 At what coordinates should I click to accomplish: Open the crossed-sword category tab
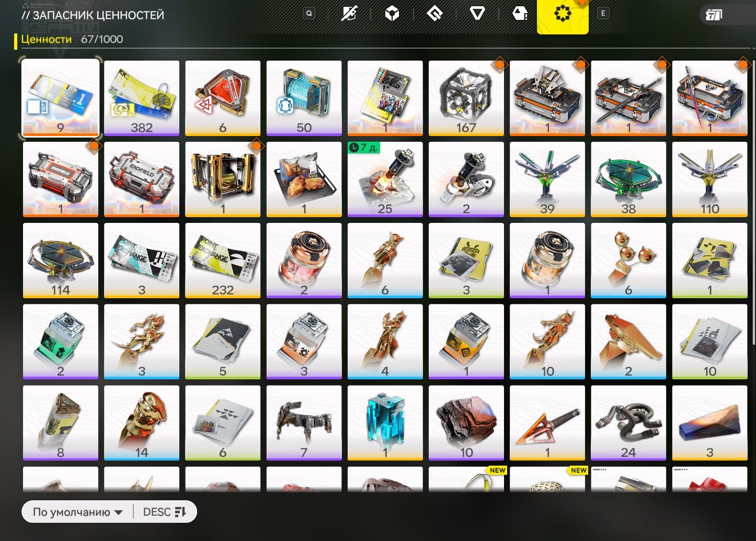[x=349, y=14]
